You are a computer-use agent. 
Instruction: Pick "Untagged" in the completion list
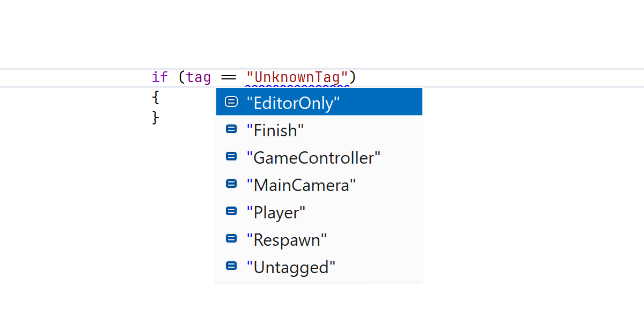click(291, 267)
